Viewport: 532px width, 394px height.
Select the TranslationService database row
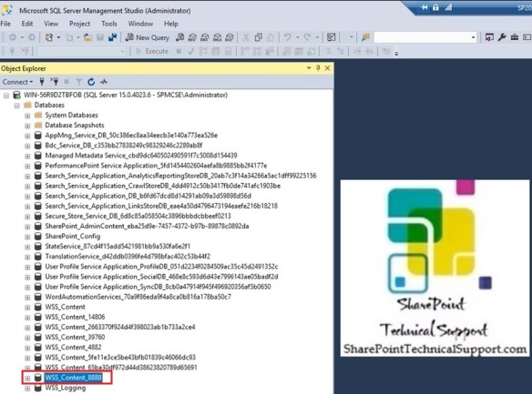(128, 257)
